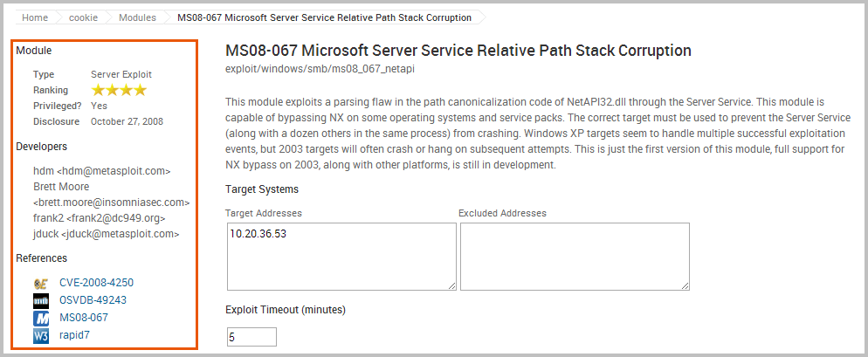This screenshot has height=357, width=868.
Task: Click the Target Addresses resize handle
Action: point(451,285)
